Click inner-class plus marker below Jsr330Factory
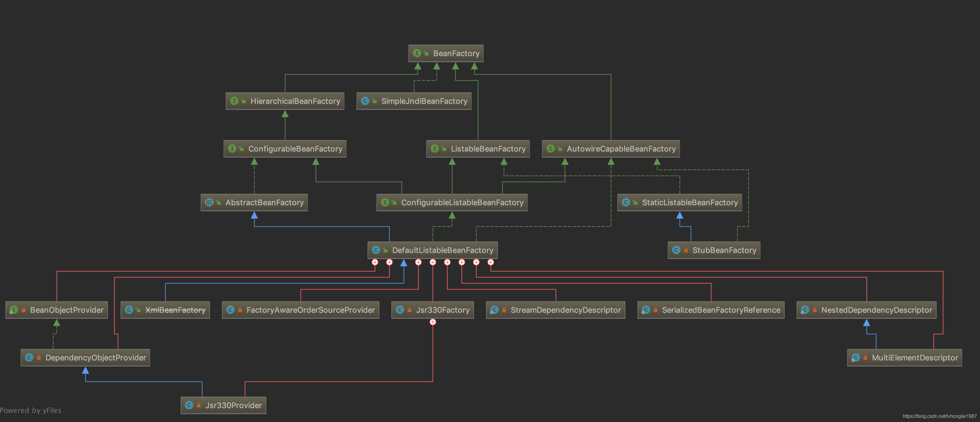Image resolution: width=980 pixels, height=422 pixels. point(433,322)
